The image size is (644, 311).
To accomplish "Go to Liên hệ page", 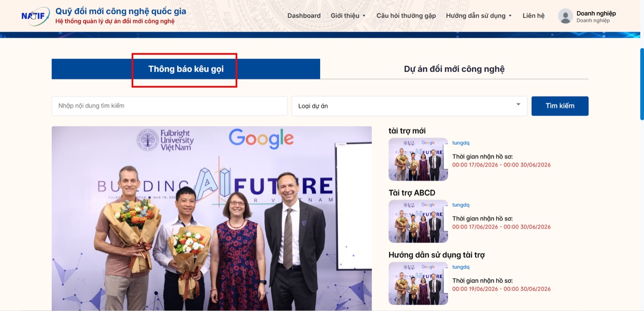I will (534, 16).
